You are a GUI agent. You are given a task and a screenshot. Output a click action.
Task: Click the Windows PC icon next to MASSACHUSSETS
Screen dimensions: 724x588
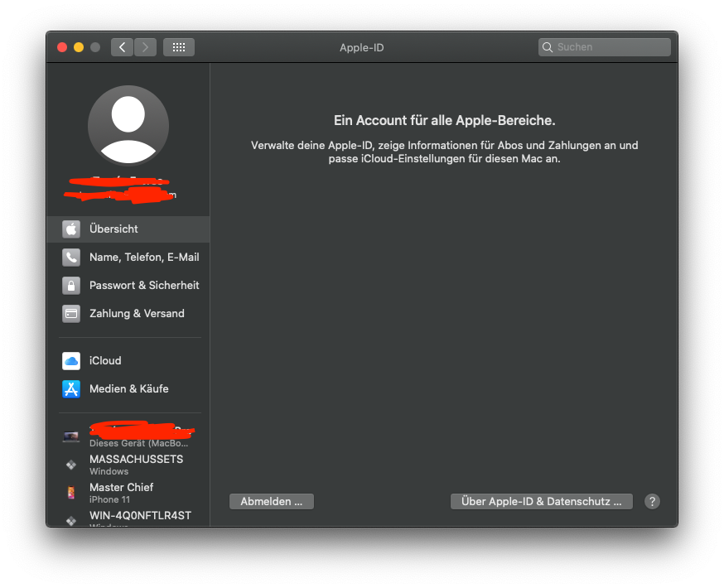click(70, 464)
